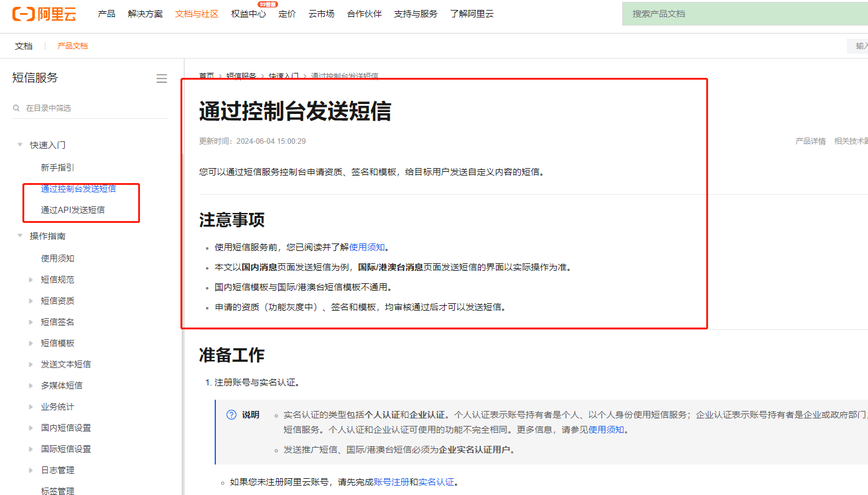Open the 解决方案 menu
Viewport: 868px width, 495px height.
click(145, 14)
